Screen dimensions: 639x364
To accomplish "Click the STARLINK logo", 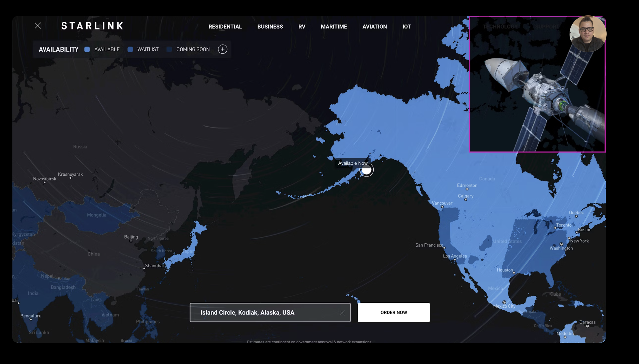I will (x=92, y=26).
